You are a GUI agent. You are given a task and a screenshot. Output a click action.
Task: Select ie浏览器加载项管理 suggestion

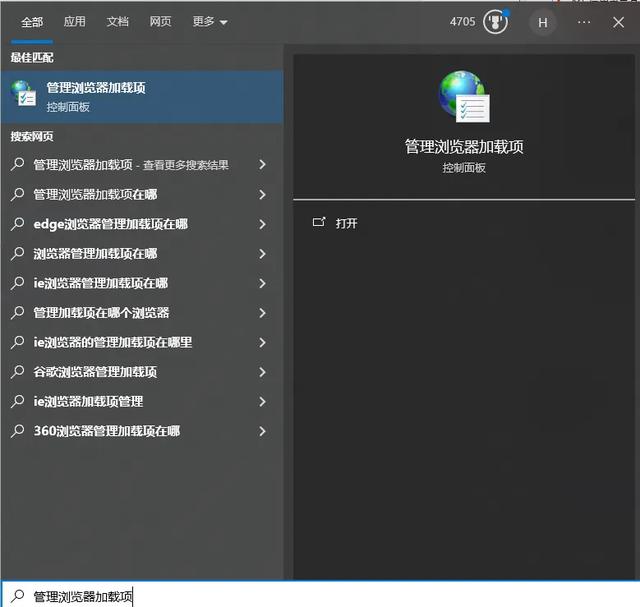[142, 401]
